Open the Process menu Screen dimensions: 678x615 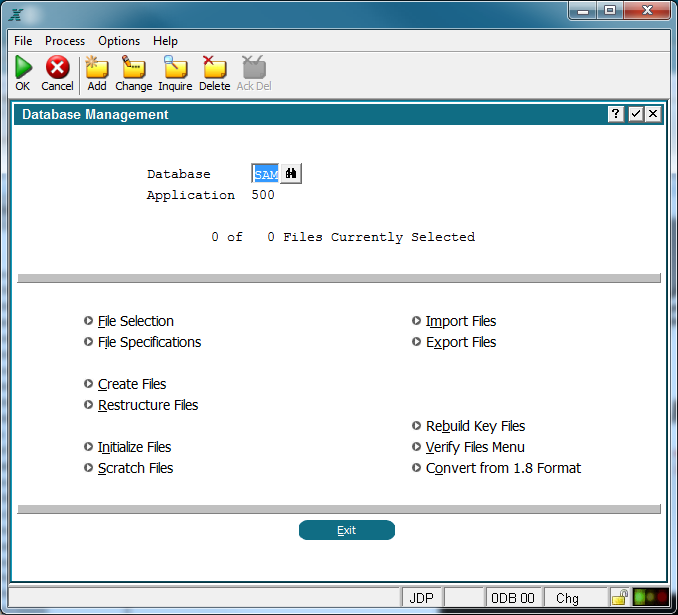coord(65,41)
